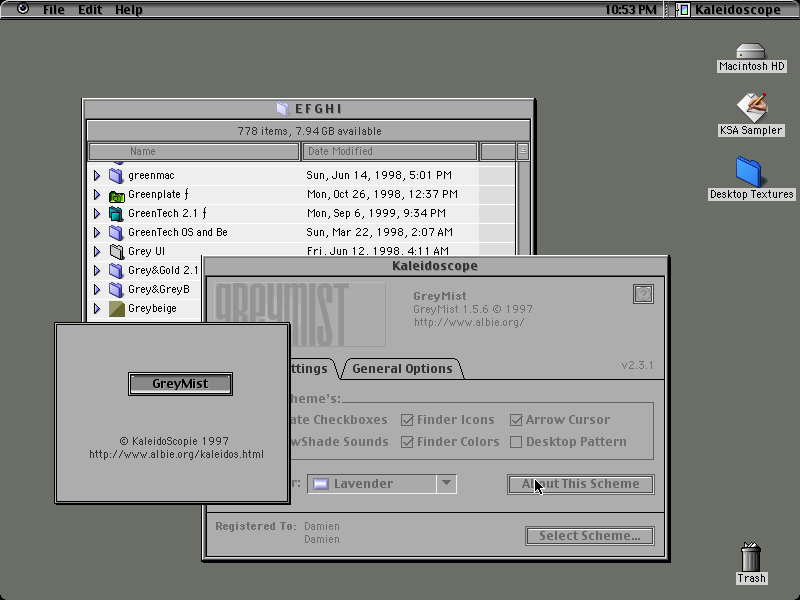Select the GreenTech OS and Be folder icon

[116, 233]
